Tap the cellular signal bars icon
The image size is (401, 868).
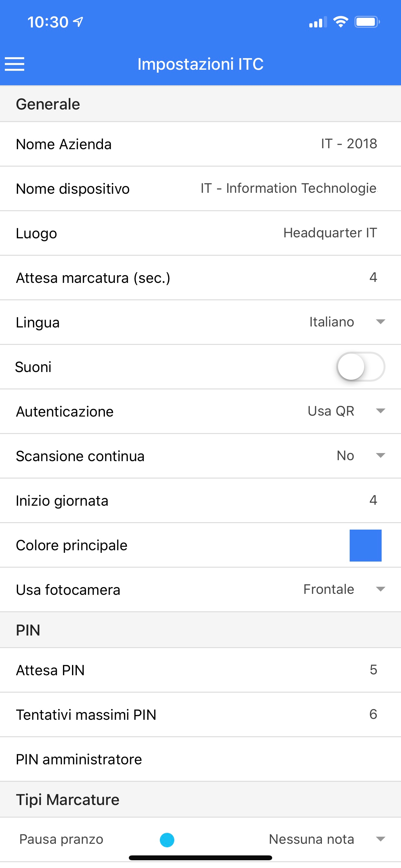pos(317,22)
